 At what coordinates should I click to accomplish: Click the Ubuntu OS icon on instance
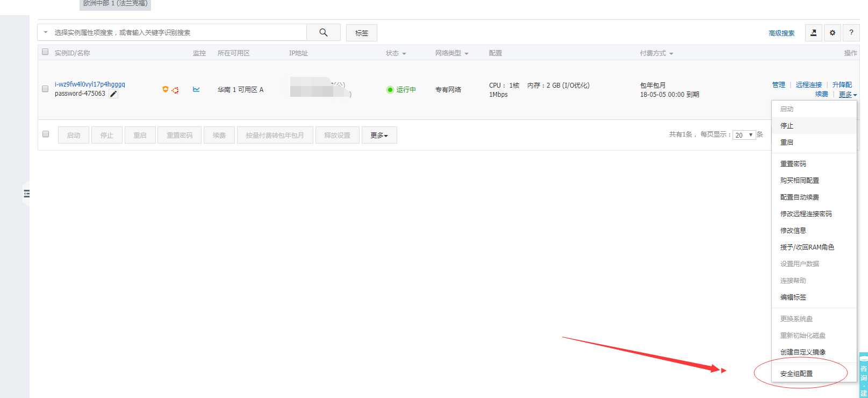(x=175, y=90)
